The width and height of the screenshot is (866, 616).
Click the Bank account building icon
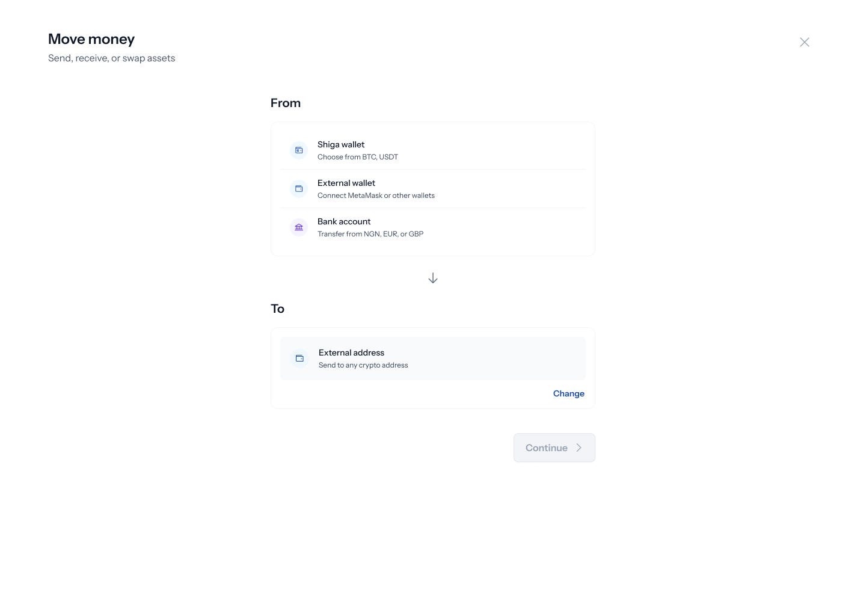(299, 227)
